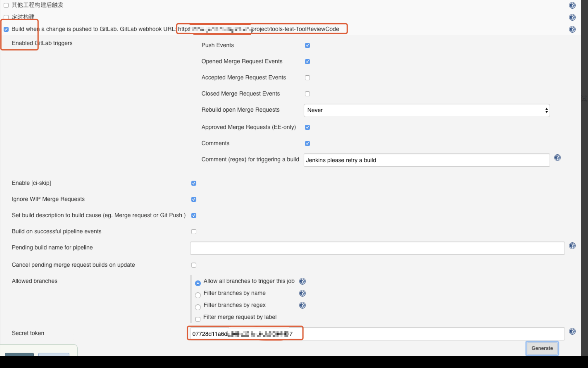Show help for Filter branches by regex
Screen dimensions: 588x368
pos(302,305)
